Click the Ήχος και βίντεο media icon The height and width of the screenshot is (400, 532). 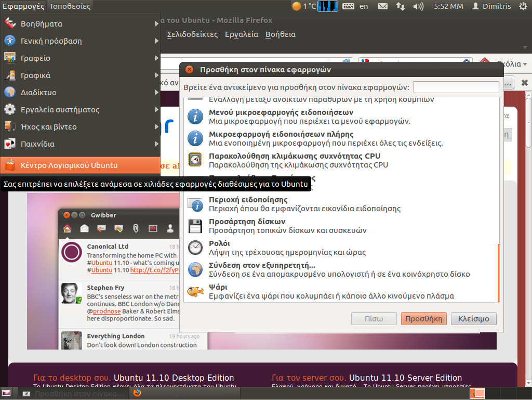point(10,126)
